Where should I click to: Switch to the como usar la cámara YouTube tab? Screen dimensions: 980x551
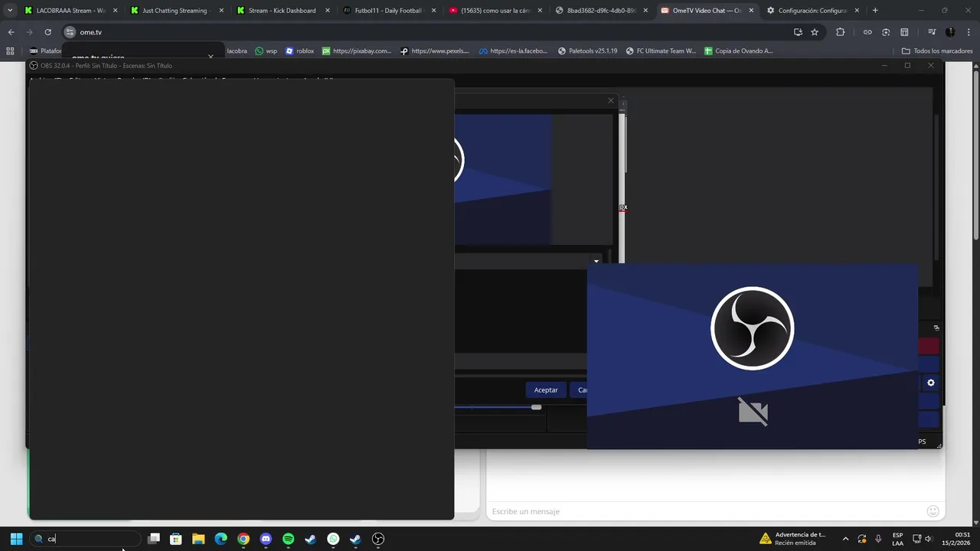tap(495, 11)
